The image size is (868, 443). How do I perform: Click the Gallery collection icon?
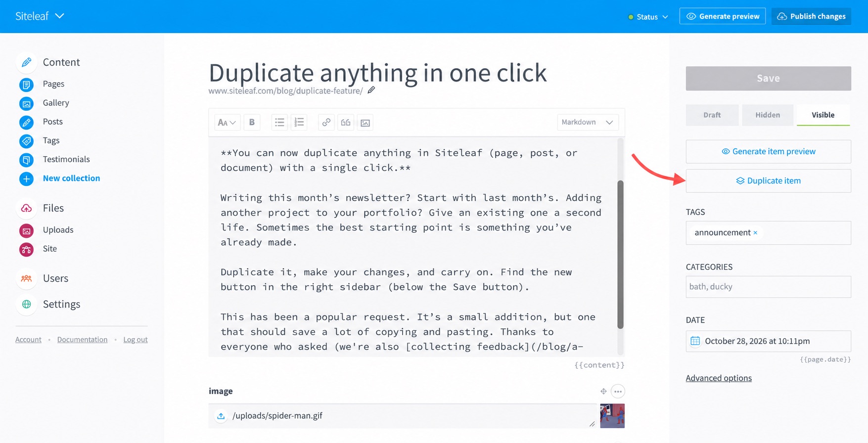[27, 103]
